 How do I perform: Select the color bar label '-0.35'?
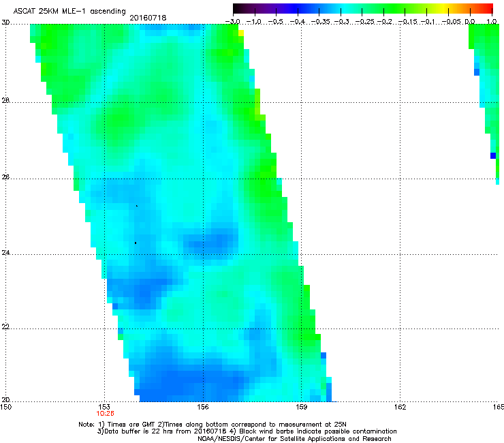[320, 22]
